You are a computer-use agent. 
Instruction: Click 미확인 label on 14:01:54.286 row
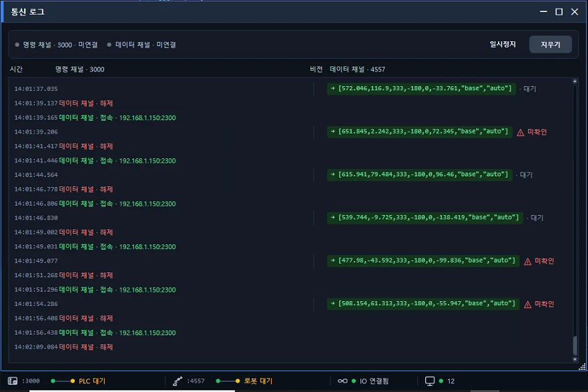pyautogui.click(x=544, y=305)
